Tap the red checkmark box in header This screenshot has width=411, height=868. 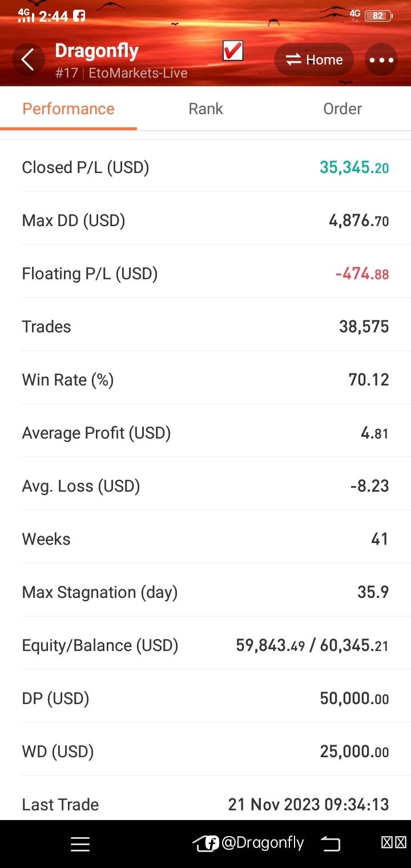point(233,51)
